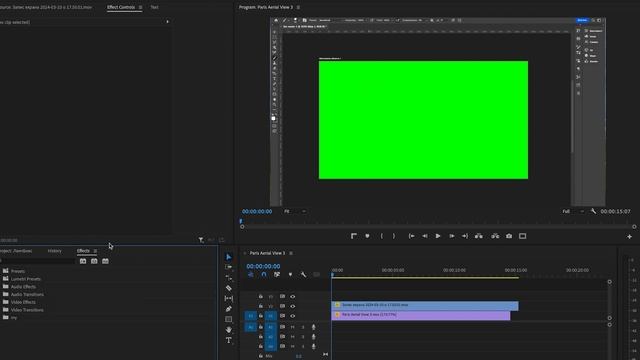Click Go to Out point button
Image resolution: width=640 pixels, height=360 pixels.
pos(465,236)
